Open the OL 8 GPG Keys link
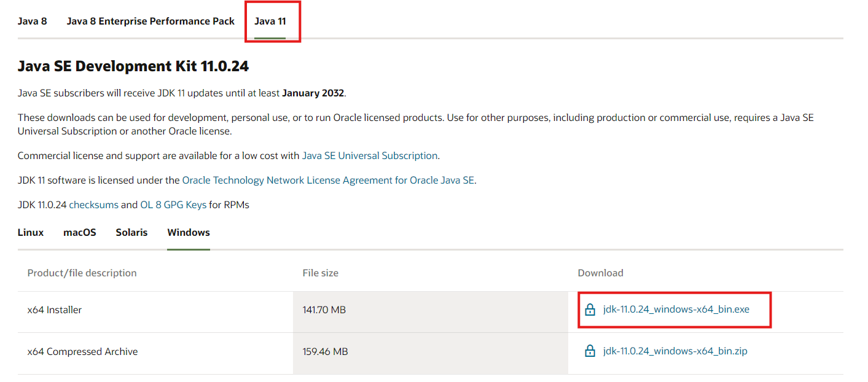Viewport: 868px width, 382px height. coord(173,205)
